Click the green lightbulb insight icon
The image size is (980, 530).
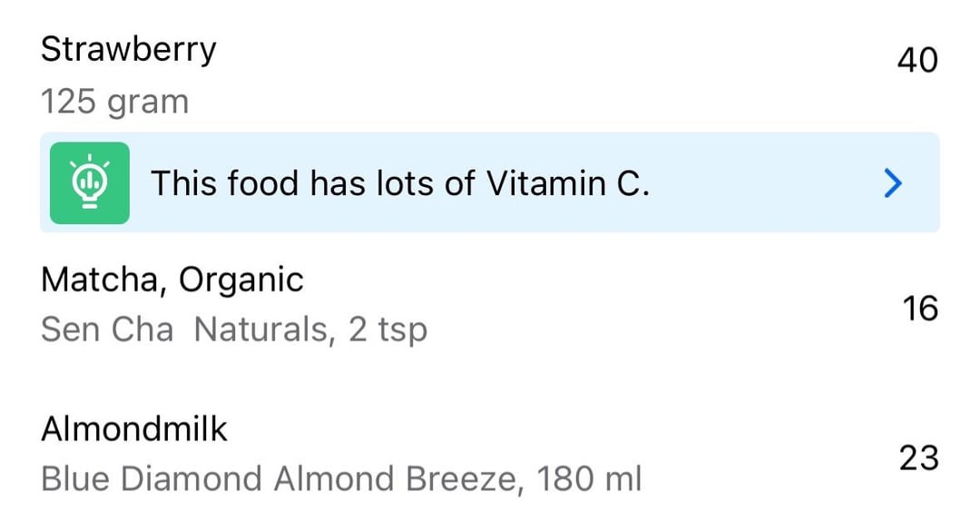coord(90,183)
